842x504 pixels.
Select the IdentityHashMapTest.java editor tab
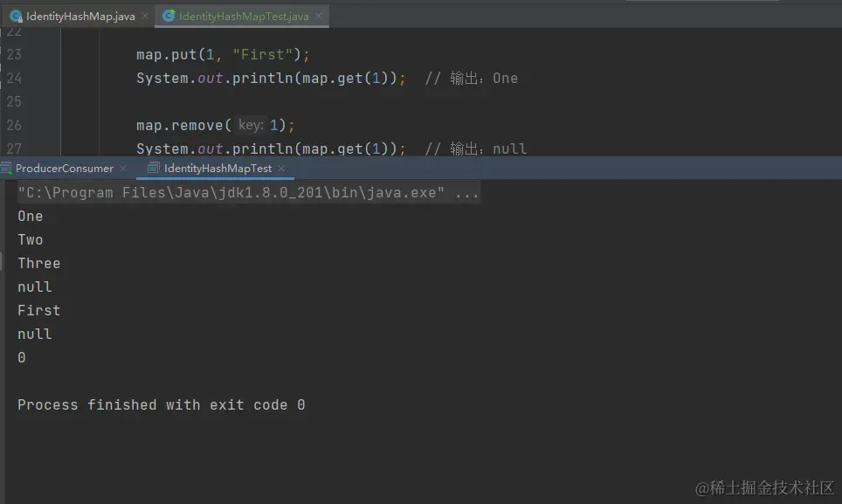244,16
